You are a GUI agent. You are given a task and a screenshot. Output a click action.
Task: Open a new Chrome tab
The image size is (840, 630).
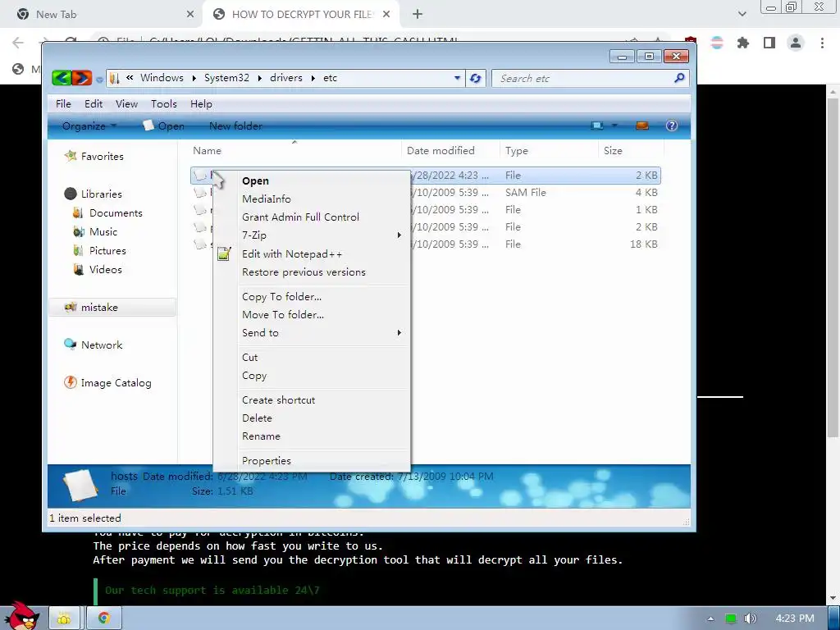(418, 15)
